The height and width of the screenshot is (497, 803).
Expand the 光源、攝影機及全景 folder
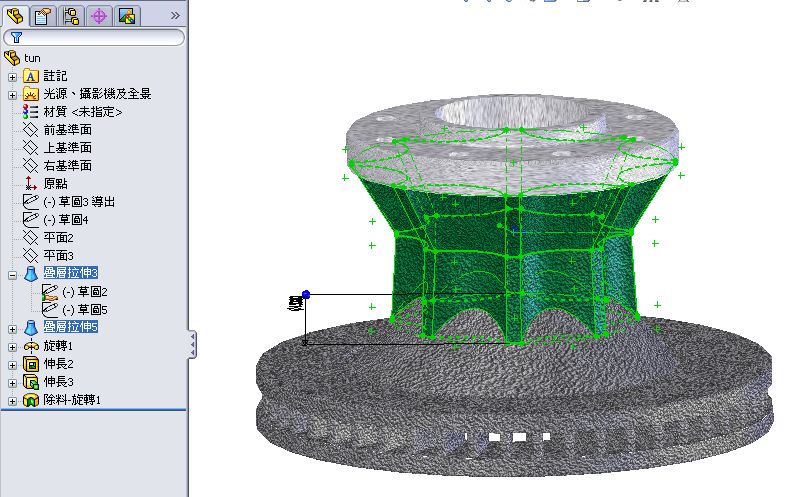point(12,95)
